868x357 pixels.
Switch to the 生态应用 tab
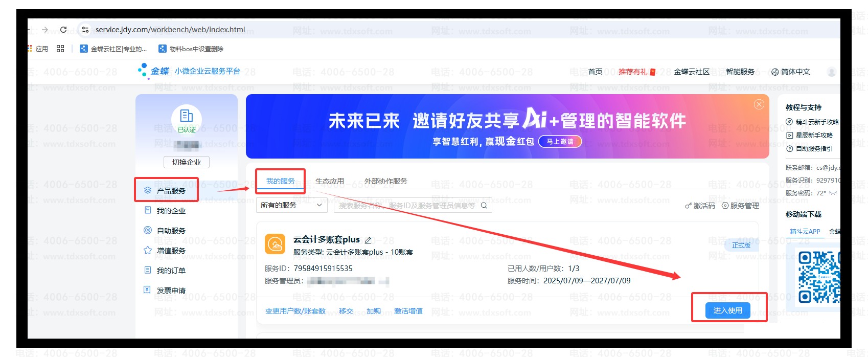click(330, 181)
